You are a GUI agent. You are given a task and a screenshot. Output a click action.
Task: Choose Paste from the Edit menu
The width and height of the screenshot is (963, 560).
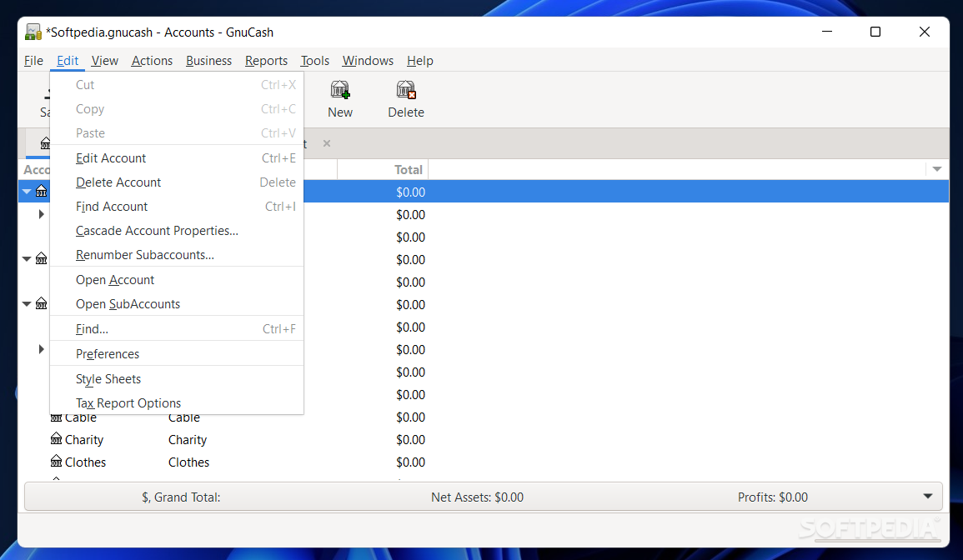tap(177, 133)
